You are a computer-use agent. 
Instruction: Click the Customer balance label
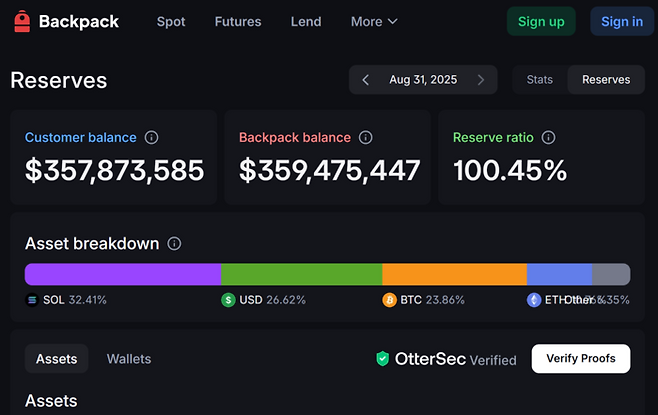click(x=81, y=137)
